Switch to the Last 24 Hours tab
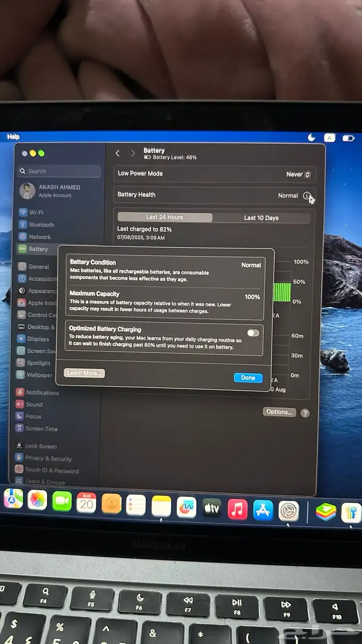Image resolution: width=362 pixels, height=644 pixels. coord(164,217)
